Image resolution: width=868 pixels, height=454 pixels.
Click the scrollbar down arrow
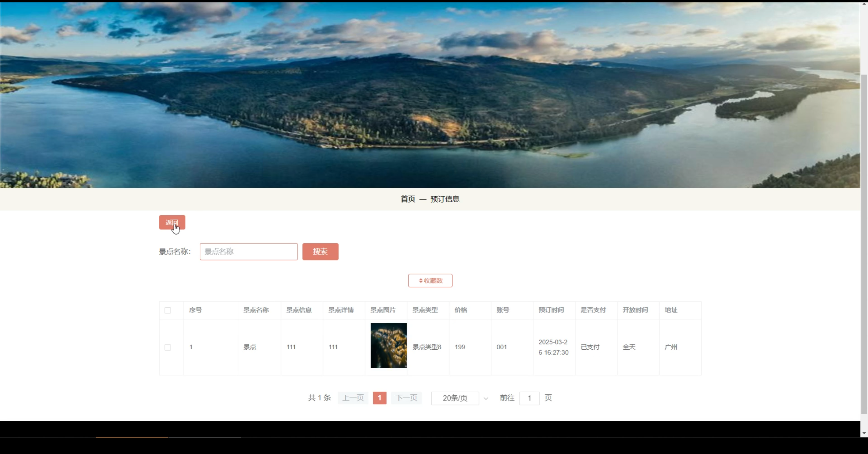[864, 433]
